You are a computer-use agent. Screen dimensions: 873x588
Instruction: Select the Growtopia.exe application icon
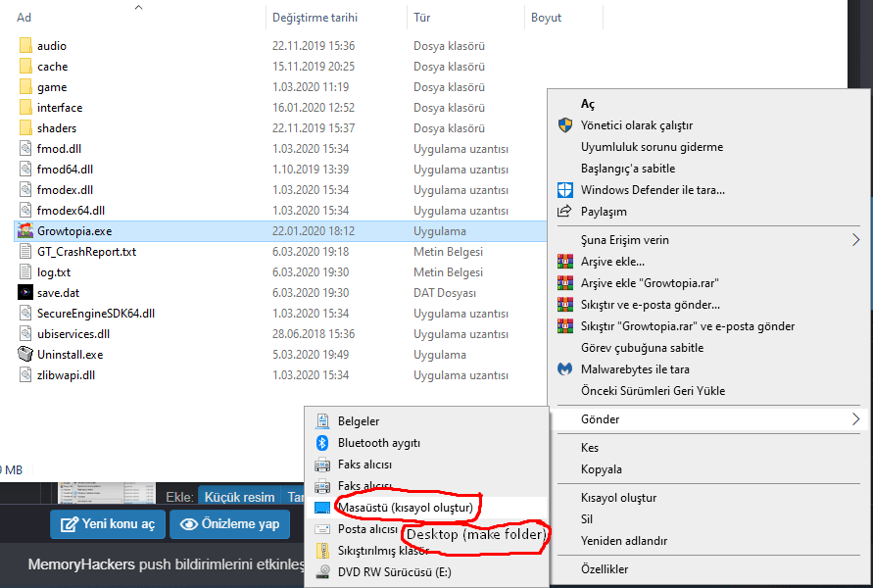point(25,230)
